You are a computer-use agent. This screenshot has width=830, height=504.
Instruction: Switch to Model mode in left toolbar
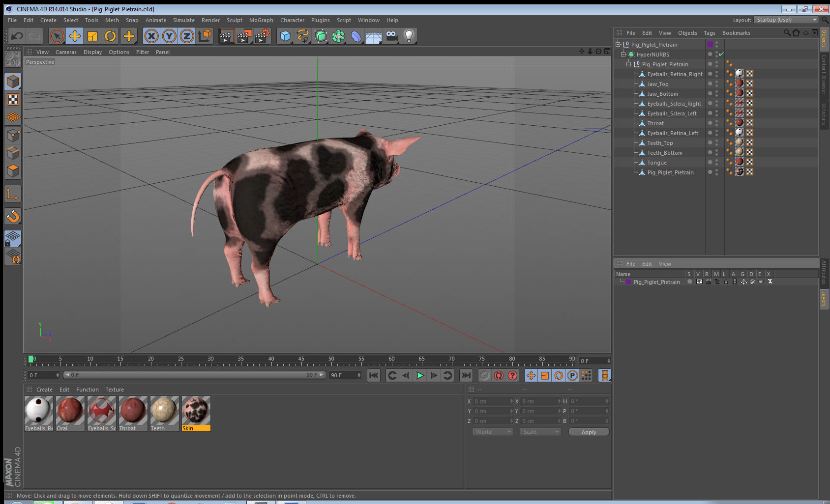point(13,82)
